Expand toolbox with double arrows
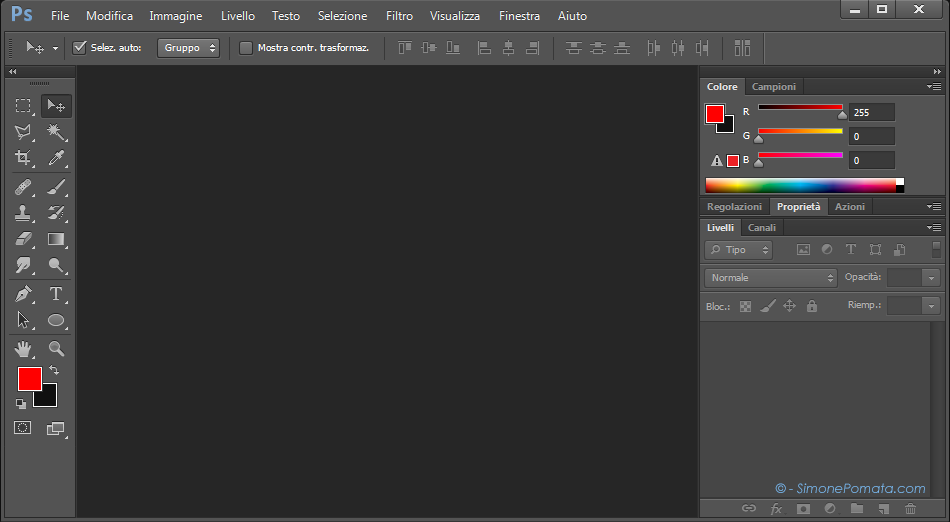This screenshot has width=950, height=522. coord(13,71)
